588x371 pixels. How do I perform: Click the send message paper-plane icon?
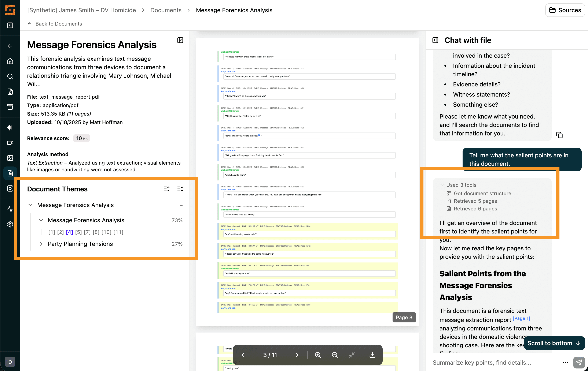(x=579, y=363)
